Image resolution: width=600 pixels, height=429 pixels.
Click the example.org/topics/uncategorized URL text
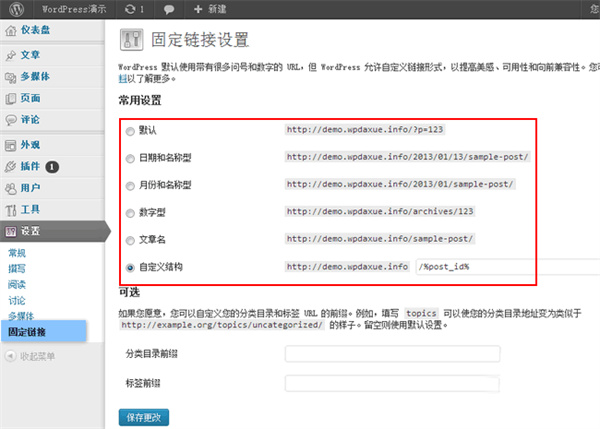[x=222, y=325]
